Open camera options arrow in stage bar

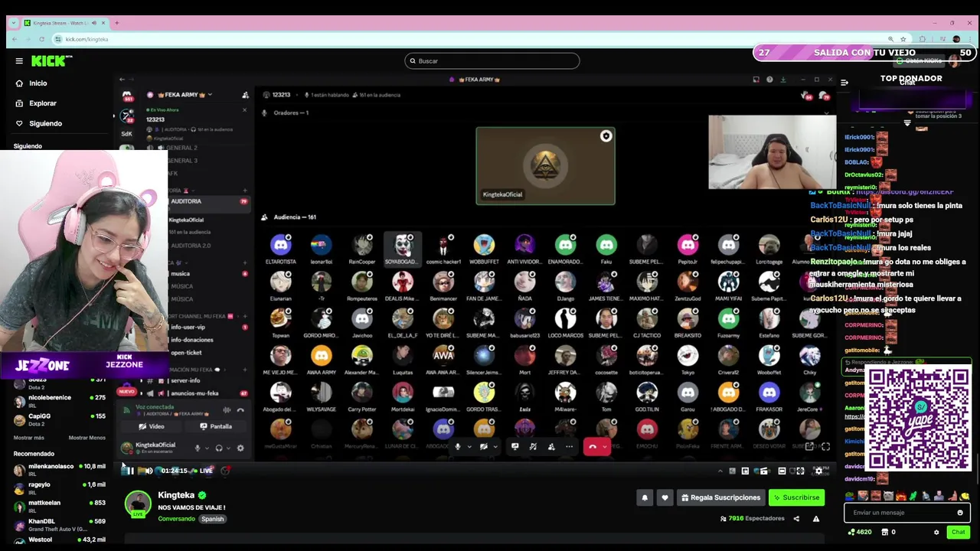[x=495, y=446]
